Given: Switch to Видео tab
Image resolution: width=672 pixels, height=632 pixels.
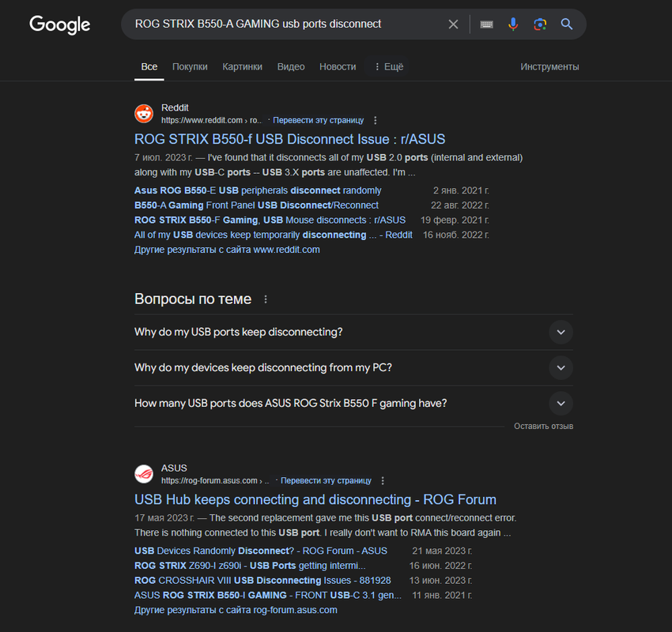Looking at the screenshot, I should (291, 67).
